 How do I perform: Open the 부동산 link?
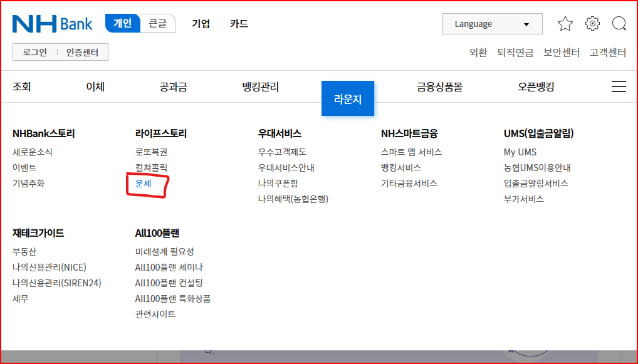(24, 252)
